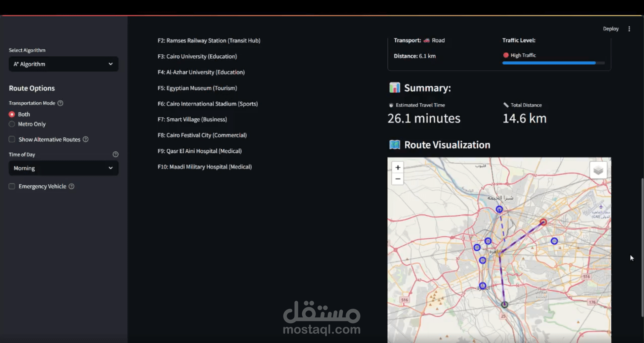This screenshot has height=343, width=644.
Task: Click F10: Maadi Military Hospital entry
Action: (205, 167)
